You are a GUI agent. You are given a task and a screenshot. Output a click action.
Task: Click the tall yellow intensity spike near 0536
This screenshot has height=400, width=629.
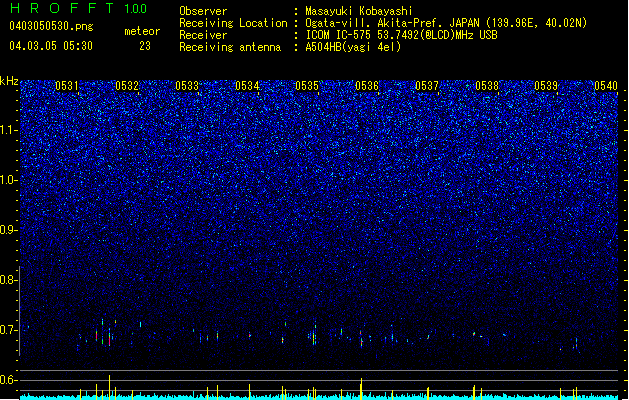click(361, 388)
